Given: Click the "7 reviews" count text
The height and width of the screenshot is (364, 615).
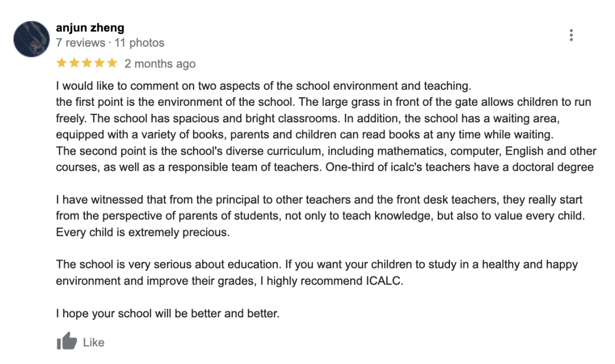Looking at the screenshot, I should (x=80, y=43).
